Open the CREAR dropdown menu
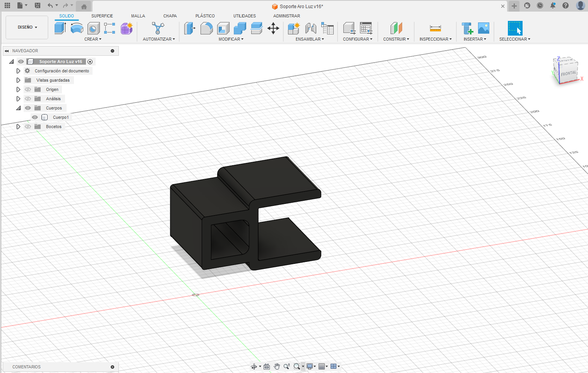The image size is (588, 373). tap(93, 39)
